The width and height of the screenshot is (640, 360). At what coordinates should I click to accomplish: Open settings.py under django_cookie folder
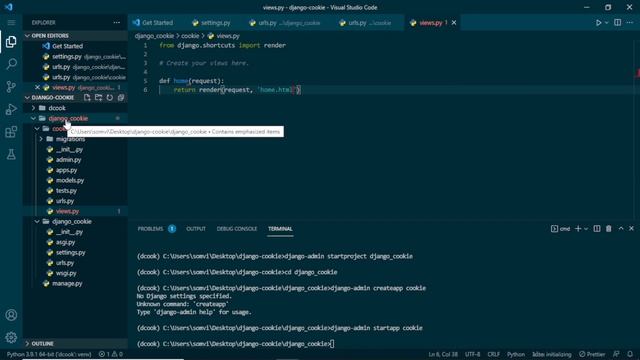[x=70, y=253]
